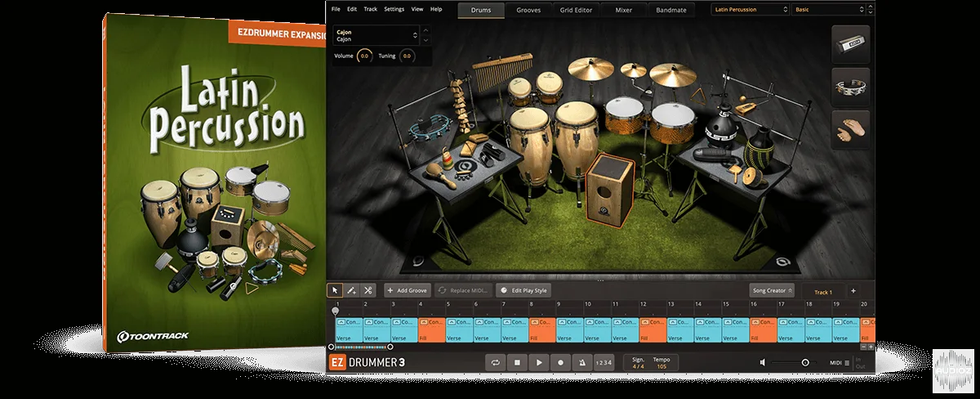The height and width of the screenshot is (399, 980).
Task: Click the speaker volume icon
Action: [x=762, y=362]
